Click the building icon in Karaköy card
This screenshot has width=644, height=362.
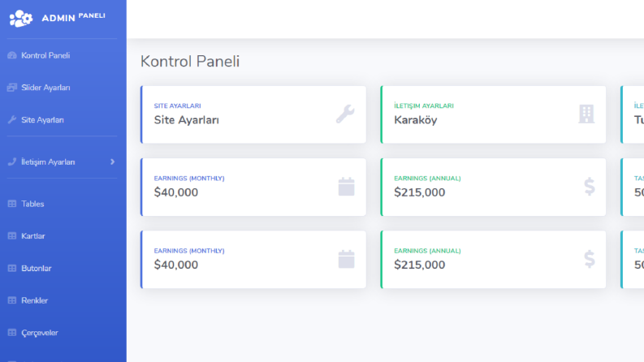[x=586, y=114]
